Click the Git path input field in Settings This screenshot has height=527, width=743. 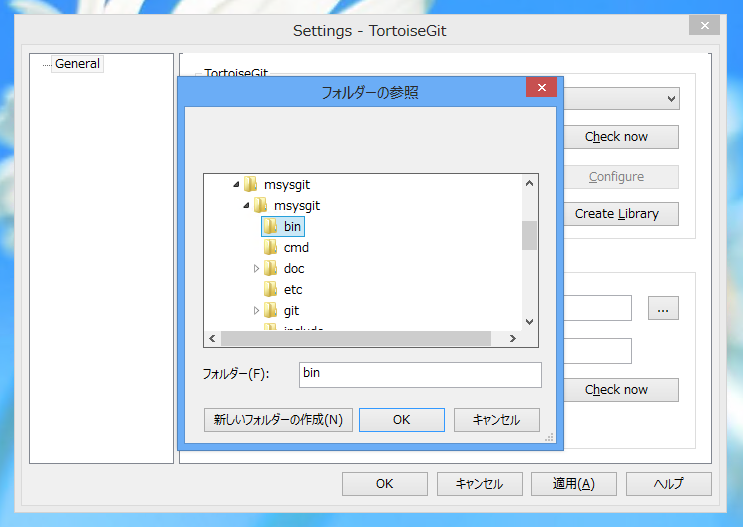(598, 308)
